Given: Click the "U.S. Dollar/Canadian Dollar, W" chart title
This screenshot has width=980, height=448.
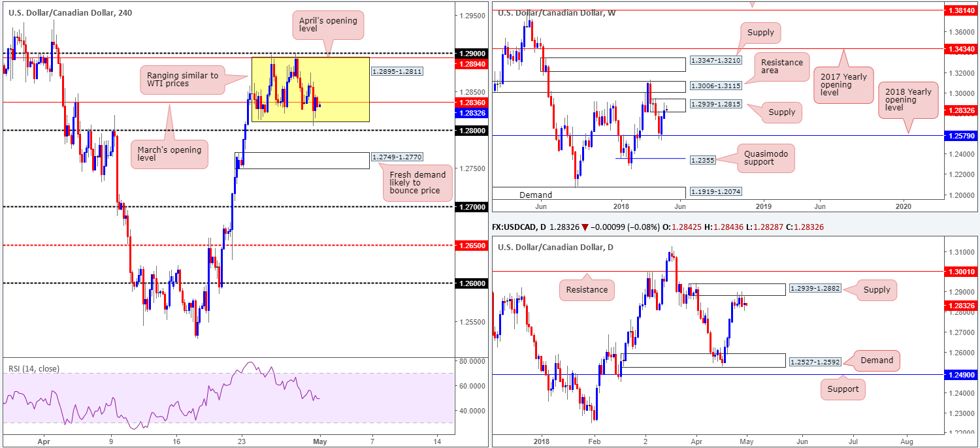Looking at the screenshot, I should pyautogui.click(x=556, y=12).
